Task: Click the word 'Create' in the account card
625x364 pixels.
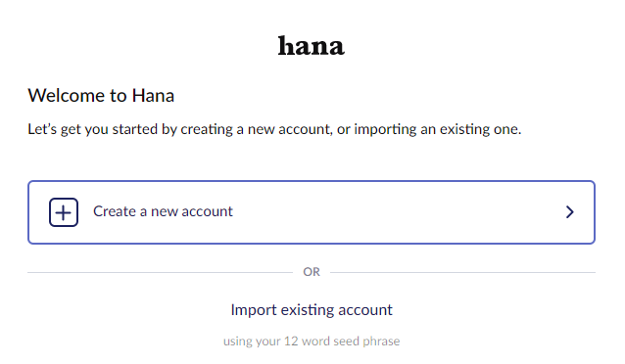Action: 115,211
